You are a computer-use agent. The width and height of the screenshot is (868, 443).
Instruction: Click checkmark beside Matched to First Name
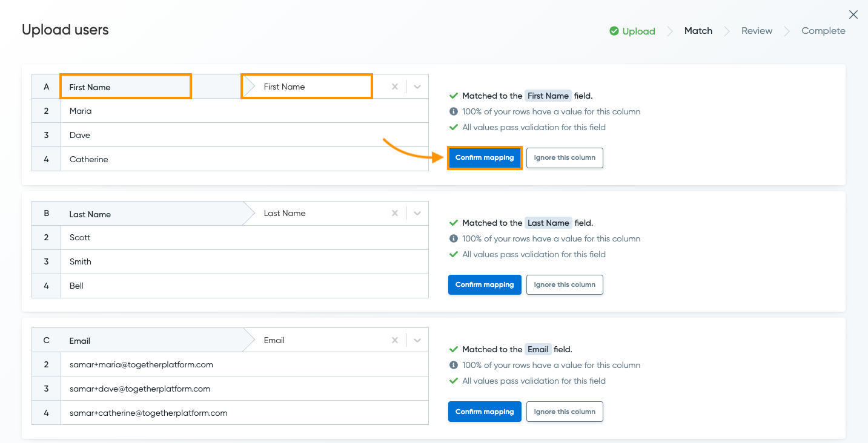click(454, 96)
